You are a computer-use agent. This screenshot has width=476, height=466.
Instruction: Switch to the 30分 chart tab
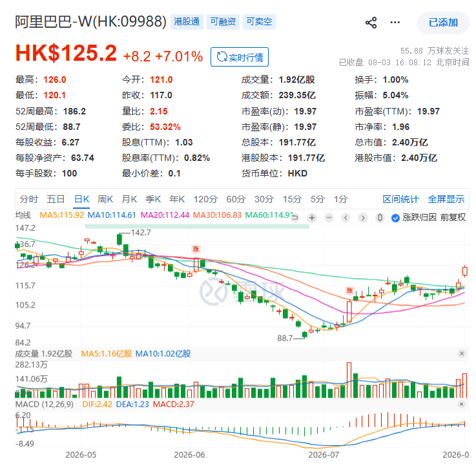[264, 199]
